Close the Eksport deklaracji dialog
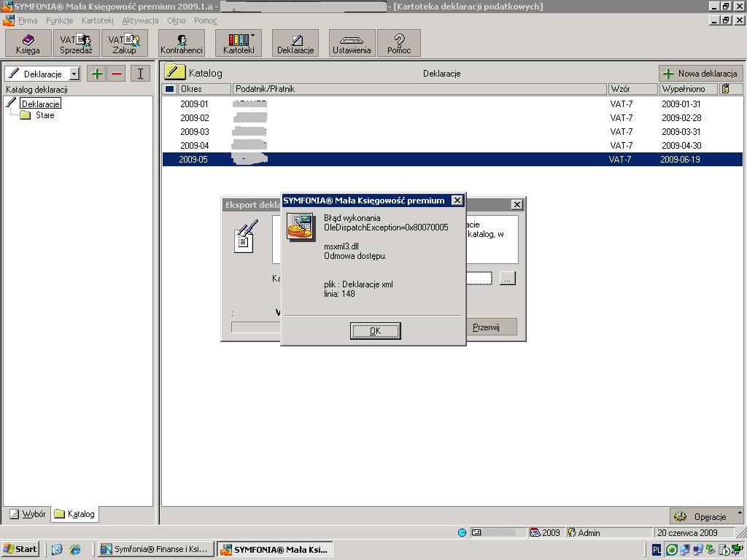 [517, 204]
